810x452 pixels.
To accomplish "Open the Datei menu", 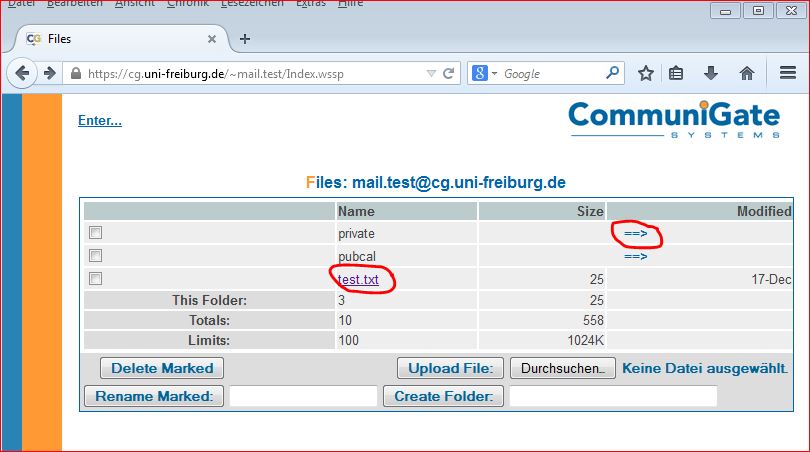I will point(22,4).
